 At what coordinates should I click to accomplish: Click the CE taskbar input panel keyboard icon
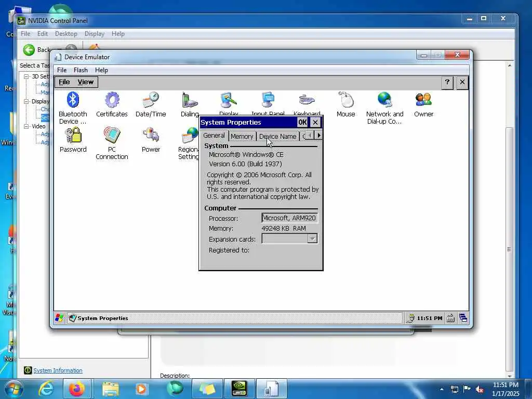(x=450, y=318)
